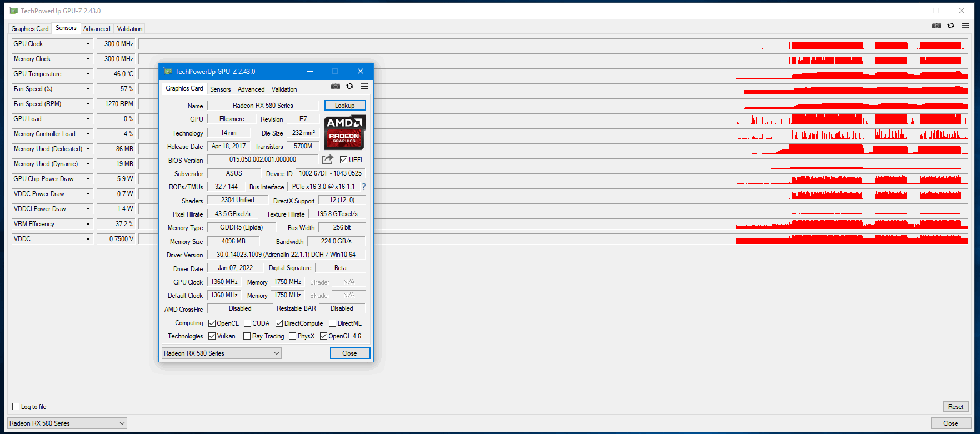Open the Fan Speed (RPM) sensor dropdown
The width and height of the screenshot is (980, 434).
88,104
